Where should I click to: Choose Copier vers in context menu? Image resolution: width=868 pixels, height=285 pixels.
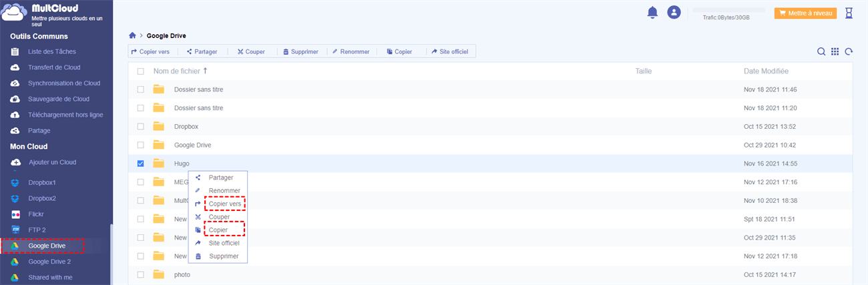tap(225, 204)
